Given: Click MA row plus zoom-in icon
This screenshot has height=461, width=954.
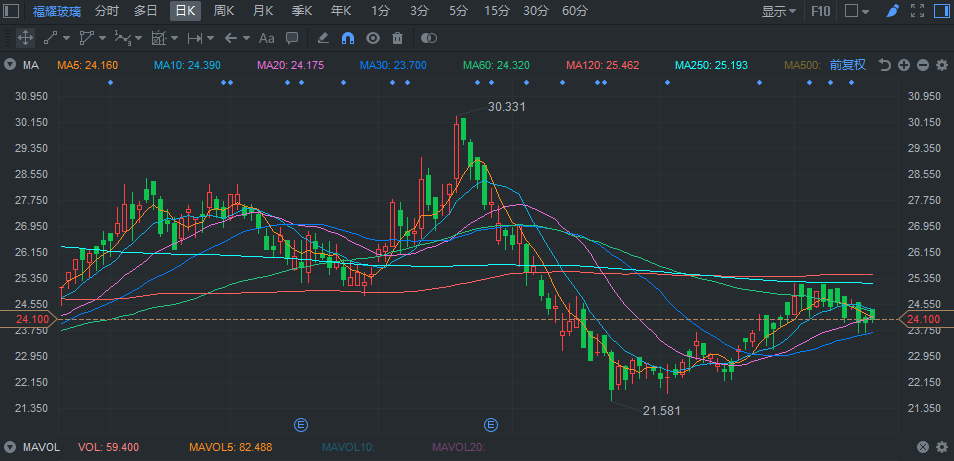Looking at the screenshot, I should 904,65.
